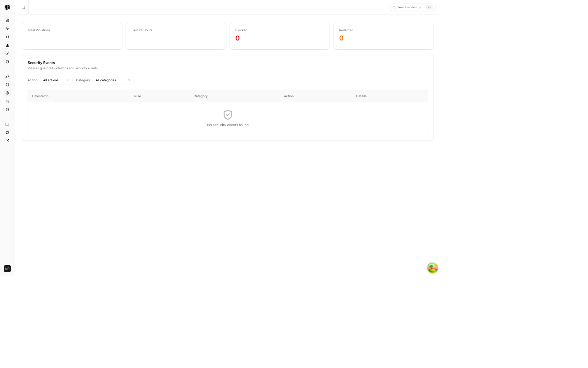Open the percent discounts icon

pyautogui.click(x=7, y=101)
